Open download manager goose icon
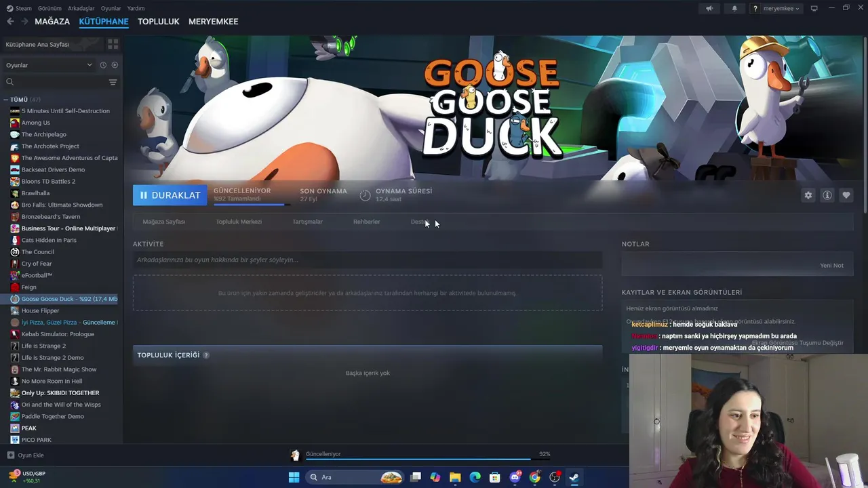 [295, 455]
